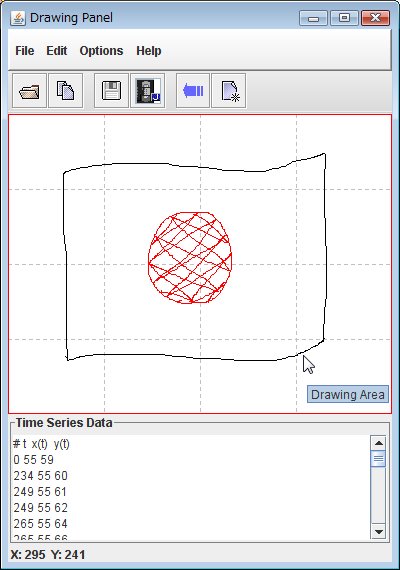Open the Help menu

coord(149,51)
